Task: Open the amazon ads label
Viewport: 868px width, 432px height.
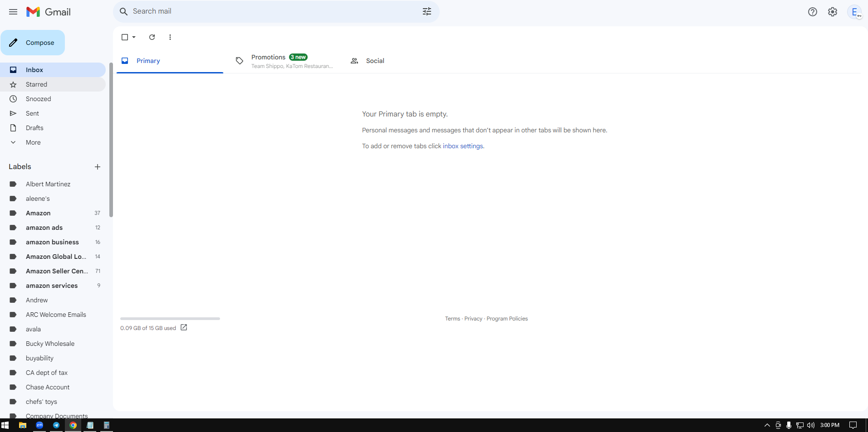Action: [x=53, y=228]
